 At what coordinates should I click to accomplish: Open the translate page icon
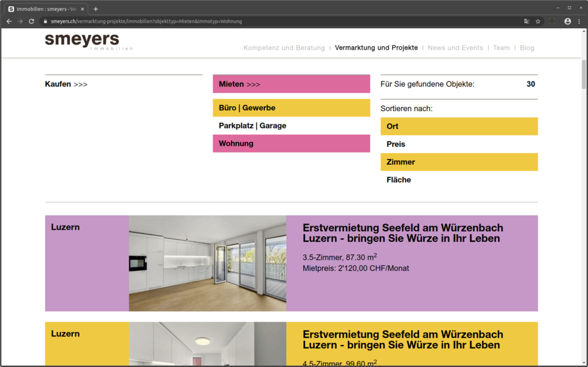click(x=527, y=21)
